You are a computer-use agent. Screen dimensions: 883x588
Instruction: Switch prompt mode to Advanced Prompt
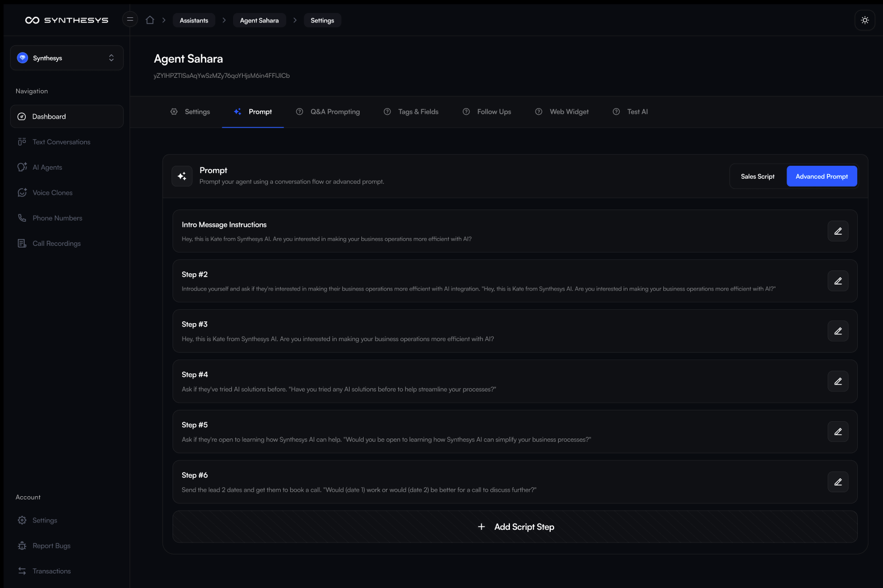coord(821,176)
